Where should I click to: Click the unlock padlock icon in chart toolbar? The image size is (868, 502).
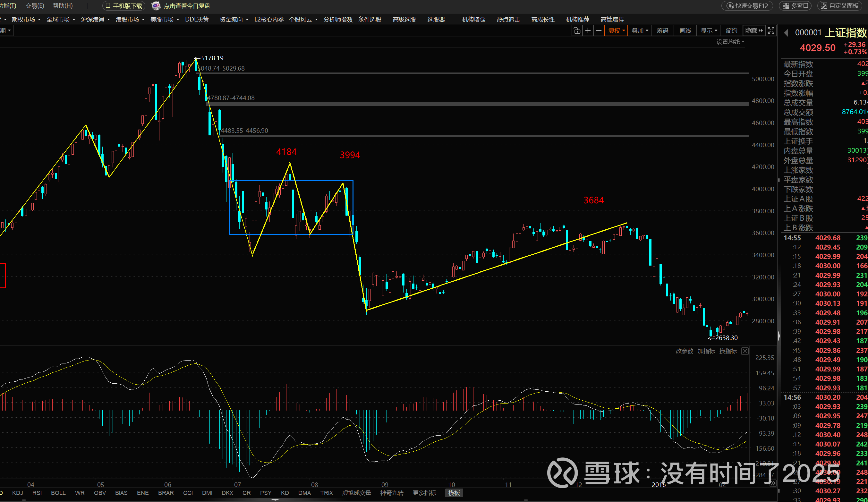pos(577,31)
